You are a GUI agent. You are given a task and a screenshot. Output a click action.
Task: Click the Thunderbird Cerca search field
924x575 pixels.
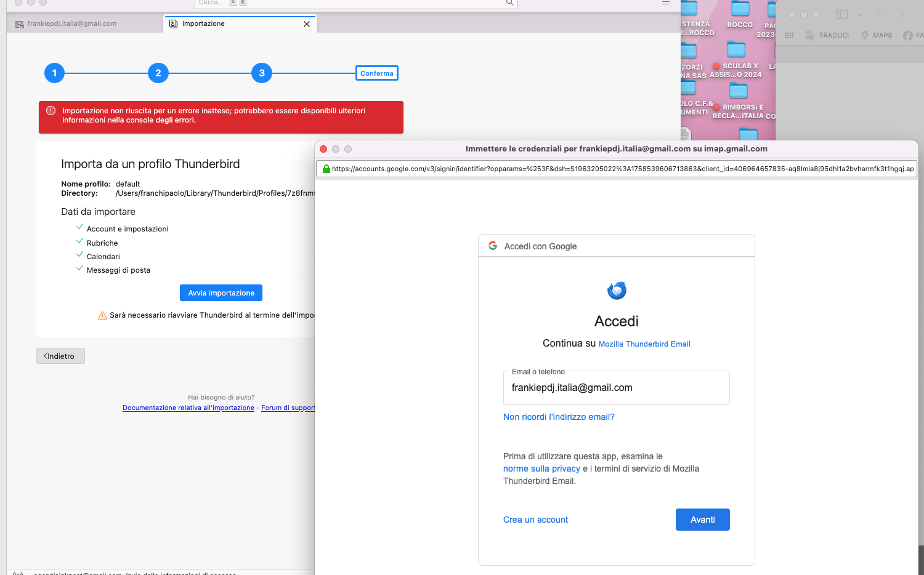356,3
